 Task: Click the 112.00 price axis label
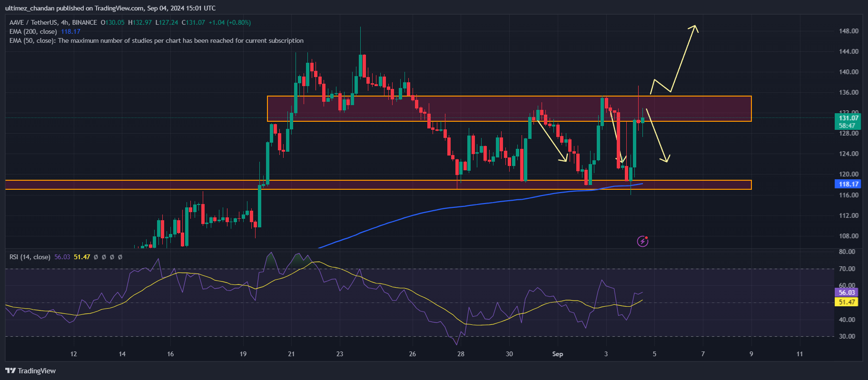(x=848, y=215)
